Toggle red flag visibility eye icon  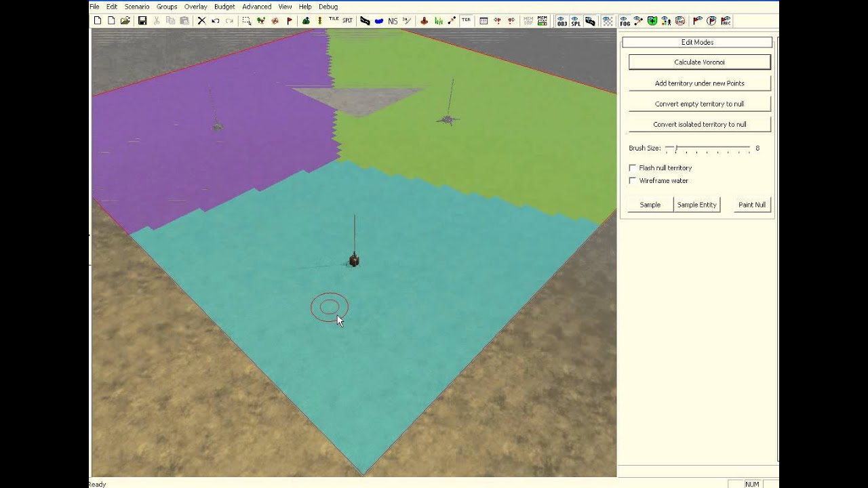[x=698, y=21]
